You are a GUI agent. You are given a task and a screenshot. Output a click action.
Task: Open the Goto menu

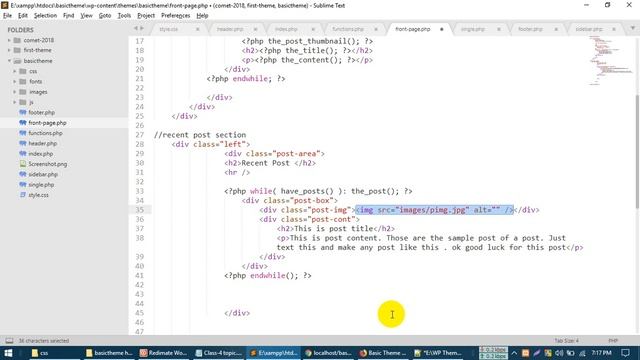(x=104, y=16)
